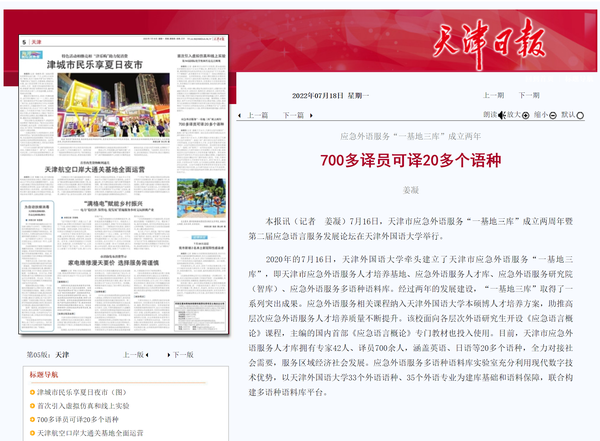Click the left arrow beside 上一篇
The image size is (600, 441).
point(240,115)
